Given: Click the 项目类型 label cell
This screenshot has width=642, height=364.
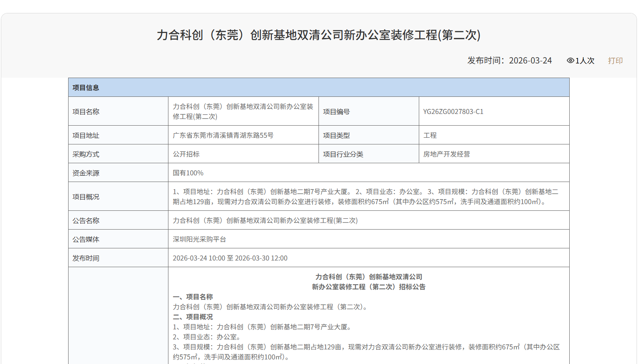Looking at the screenshot, I should [x=336, y=135].
